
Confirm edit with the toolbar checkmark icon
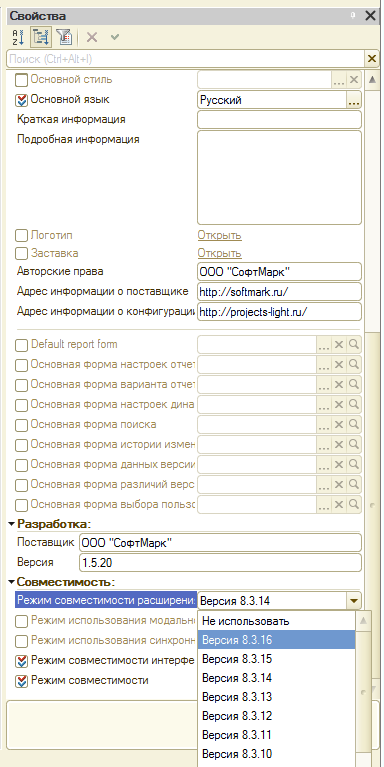[115, 37]
